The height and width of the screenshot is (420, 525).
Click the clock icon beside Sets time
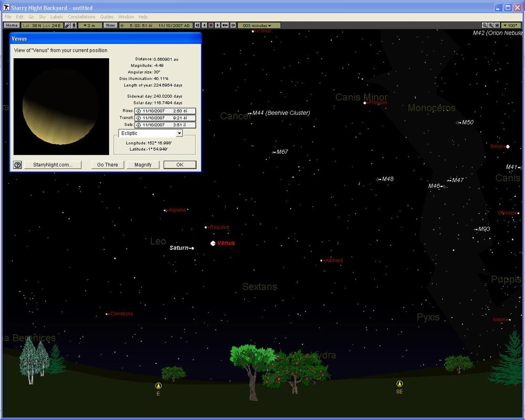tap(139, 125)
